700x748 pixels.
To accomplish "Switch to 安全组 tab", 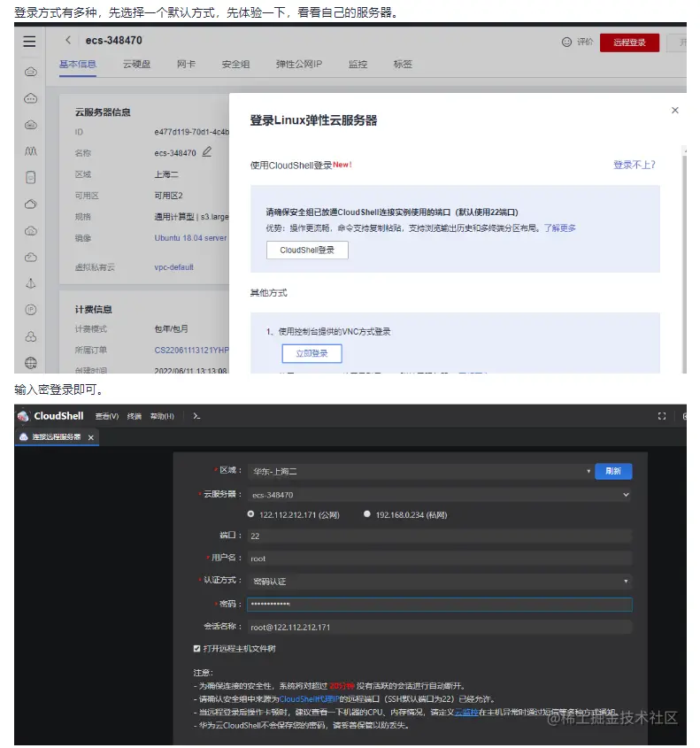I will click(x=235, y=64).
